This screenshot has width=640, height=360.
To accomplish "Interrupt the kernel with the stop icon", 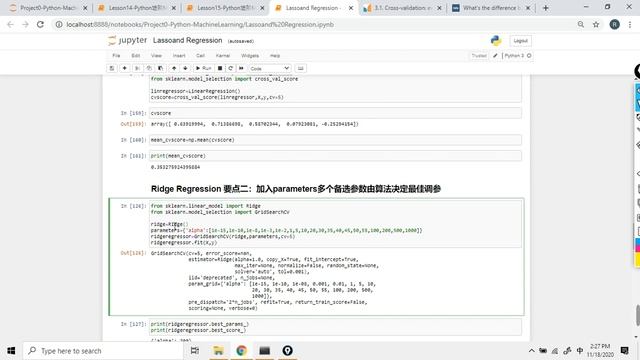I will click(220, 68).
